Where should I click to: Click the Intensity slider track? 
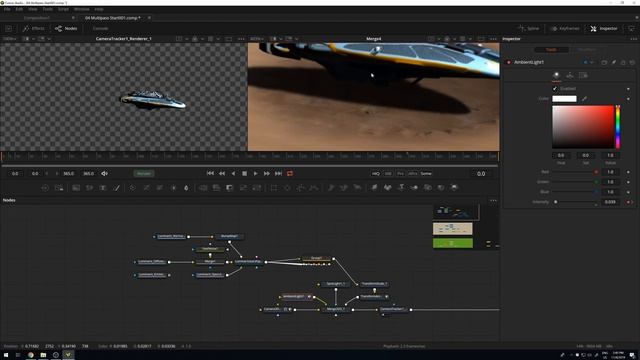click(575, 202)
